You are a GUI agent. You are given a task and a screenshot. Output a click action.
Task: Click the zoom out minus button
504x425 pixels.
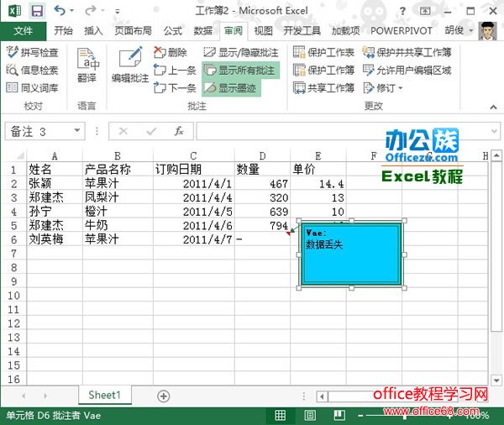coord(360,416)
